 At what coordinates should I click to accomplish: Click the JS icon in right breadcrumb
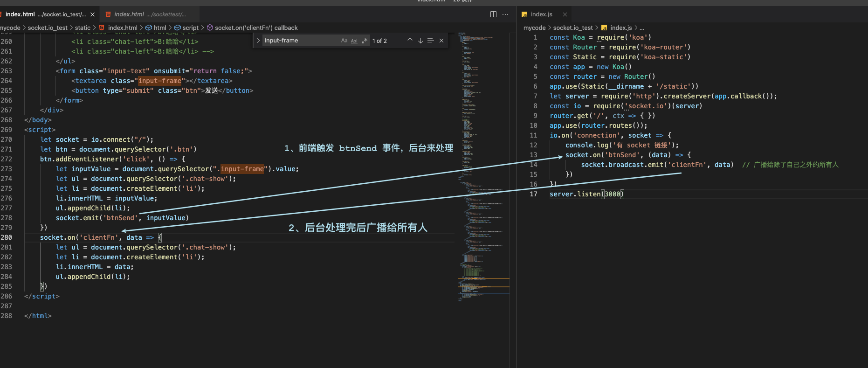tap(604, 28)
